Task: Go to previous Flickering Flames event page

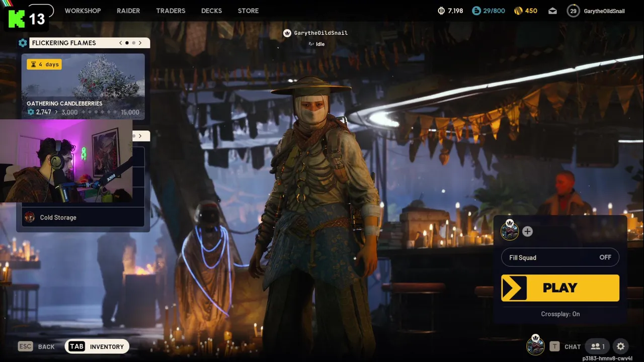Action: [120, 43]
